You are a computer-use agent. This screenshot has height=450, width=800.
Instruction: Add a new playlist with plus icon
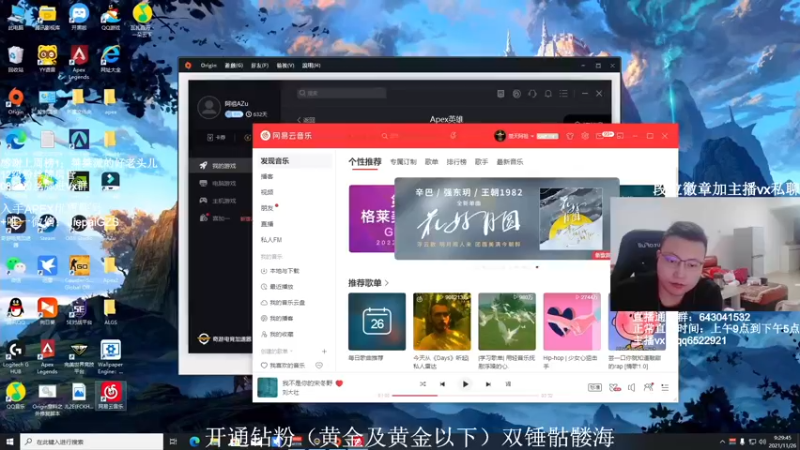[324, 352]
